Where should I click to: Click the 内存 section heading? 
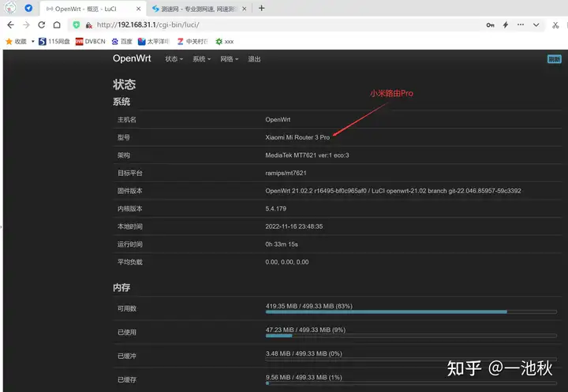pos(121,287)
